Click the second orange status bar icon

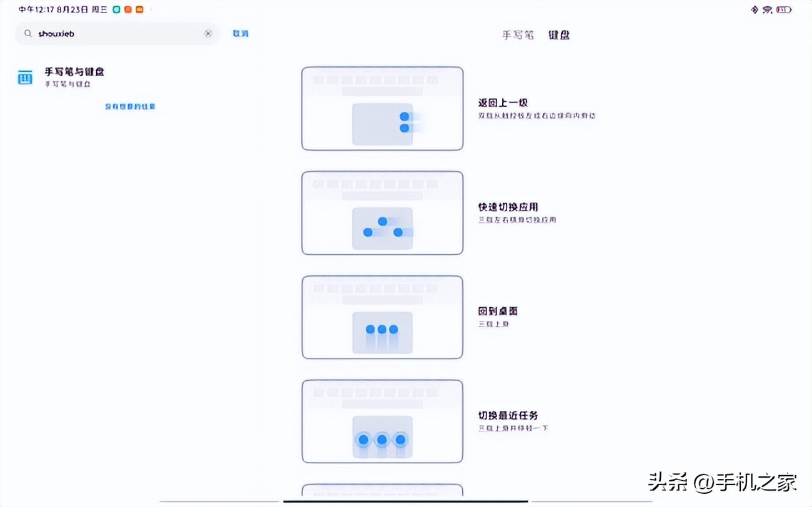coord(141,9)
